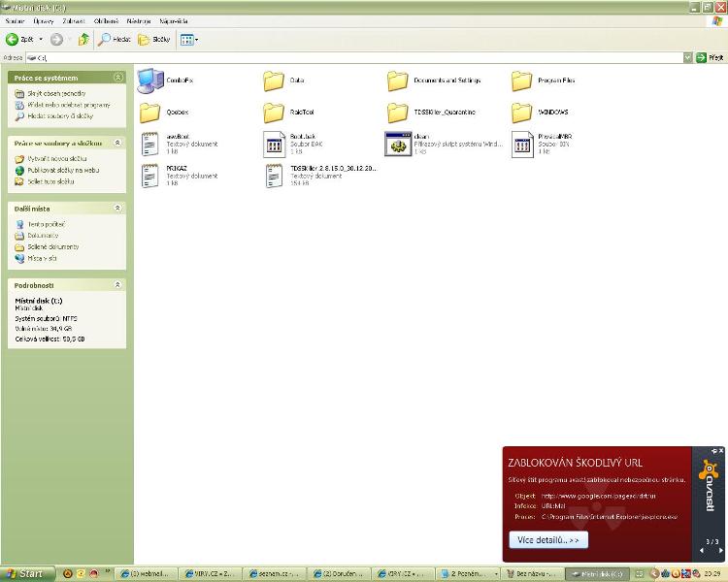Open the Nástroje menu
Screen dimensions: 728x582
[139, 19]
